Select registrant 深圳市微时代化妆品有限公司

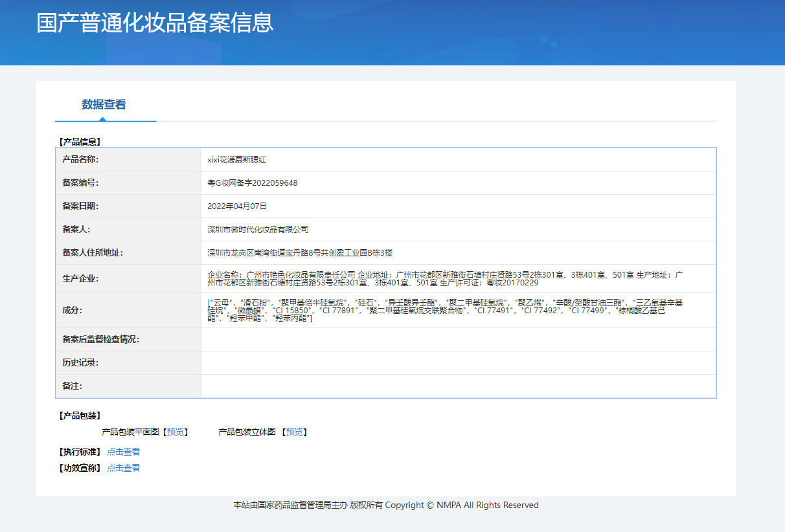(258, 229)
